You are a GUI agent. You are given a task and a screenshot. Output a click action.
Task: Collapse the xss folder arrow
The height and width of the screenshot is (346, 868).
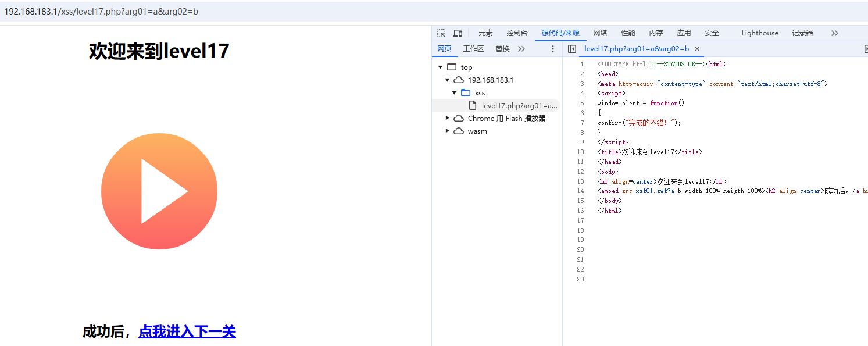pos(455,93)
